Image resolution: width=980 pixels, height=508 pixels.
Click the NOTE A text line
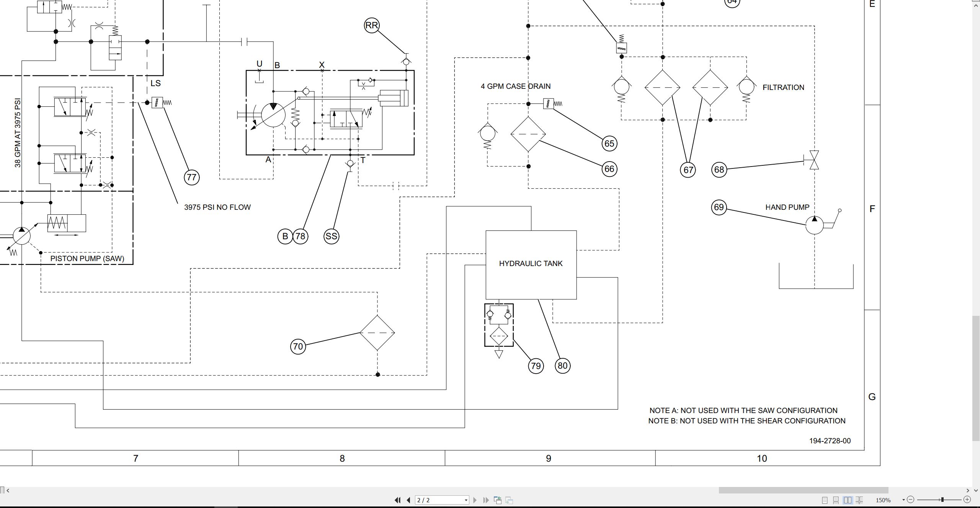point(743,410)
